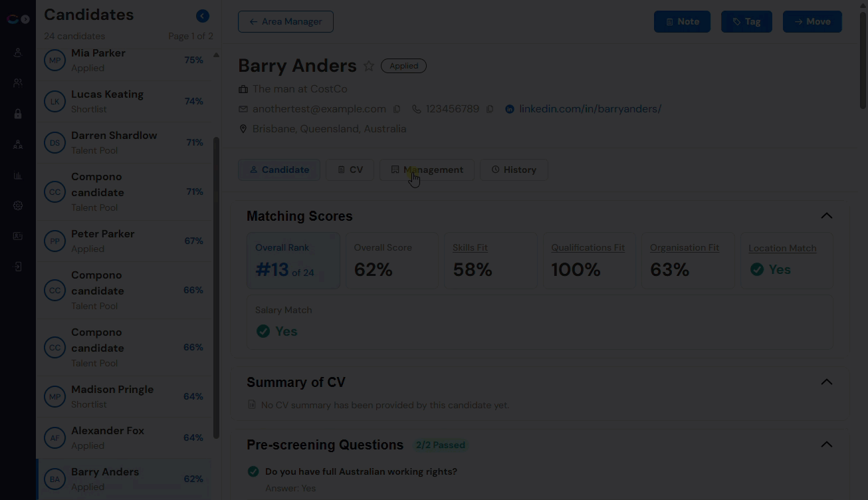Switch to the CV tab
The height and width of the screenshot is (500, 868).
pos(350,170)
